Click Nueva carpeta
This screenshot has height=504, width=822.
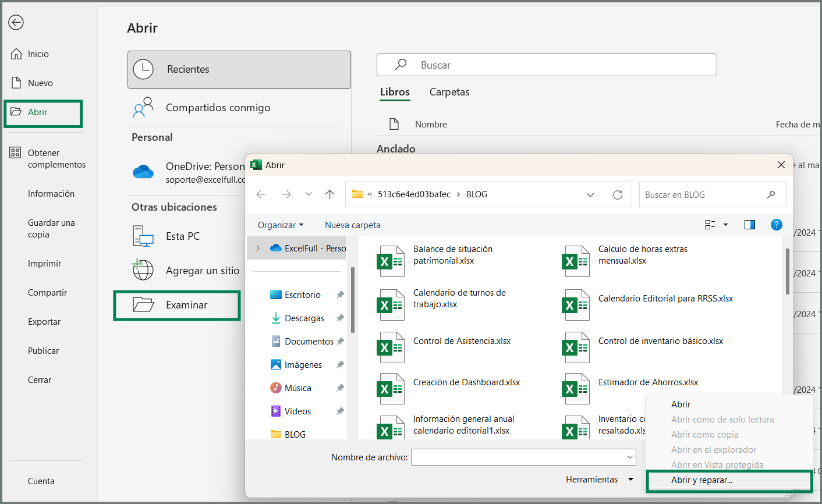[x=353, y=225]
